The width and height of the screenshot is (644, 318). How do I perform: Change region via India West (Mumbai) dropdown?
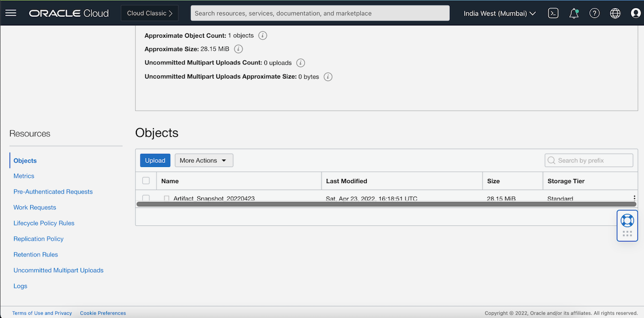499,13
